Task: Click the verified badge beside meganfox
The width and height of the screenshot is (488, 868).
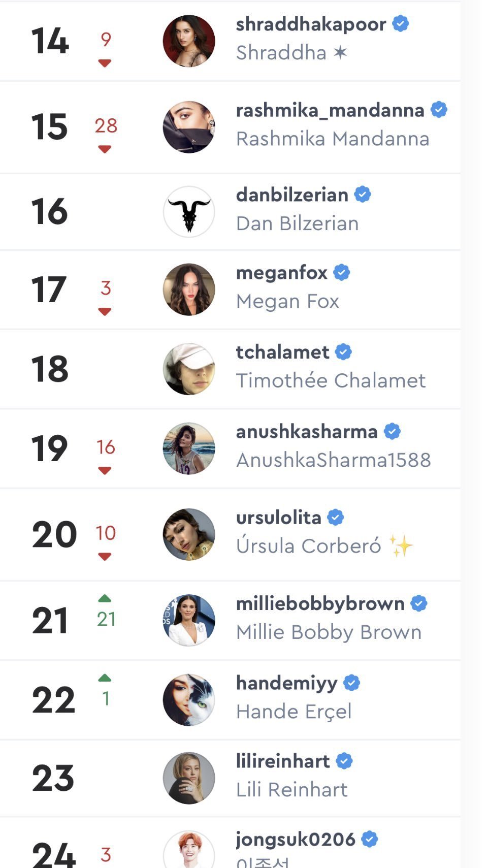Action: [342, 273]
